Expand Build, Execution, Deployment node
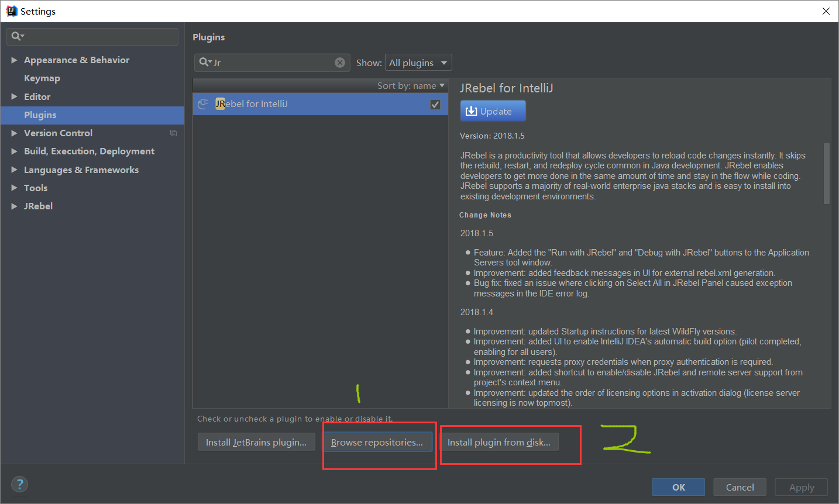 (14, 151)
